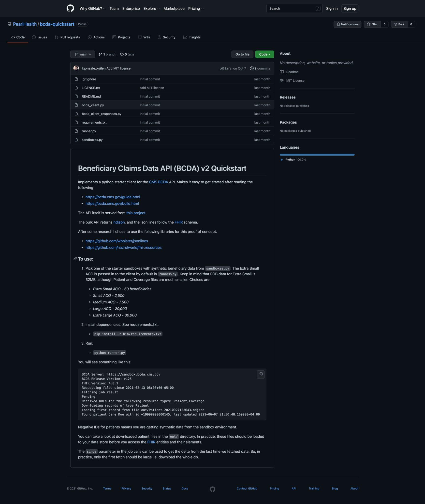Viewport: 425px width, 504px height.
Task: Click the Public repository badge
Action: click(x=82, y=24)
